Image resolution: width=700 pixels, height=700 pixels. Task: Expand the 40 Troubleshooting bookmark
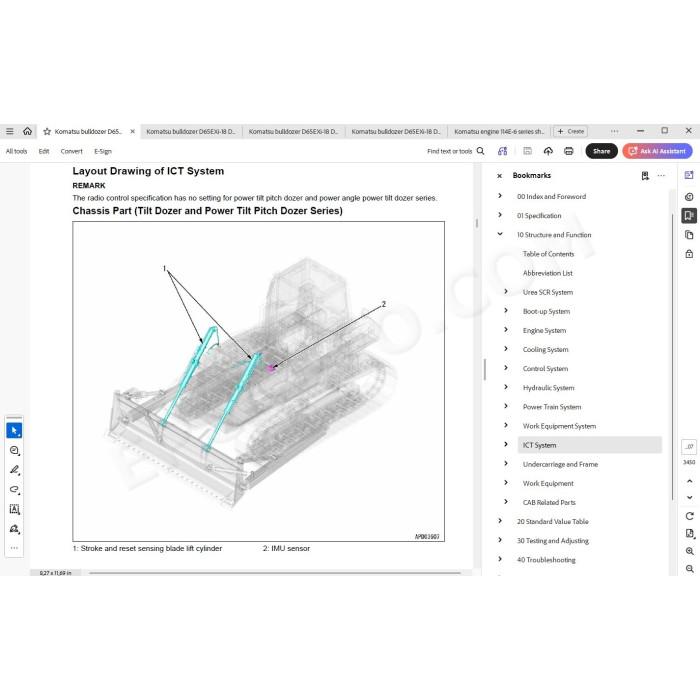click(500, 559)
